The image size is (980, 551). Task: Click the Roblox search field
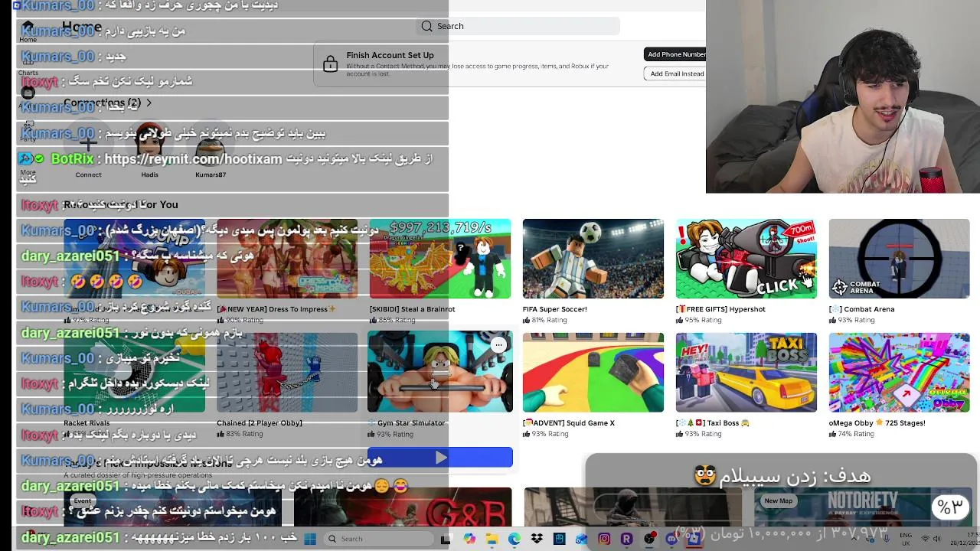pyautogui.click(x=518, y=26)
